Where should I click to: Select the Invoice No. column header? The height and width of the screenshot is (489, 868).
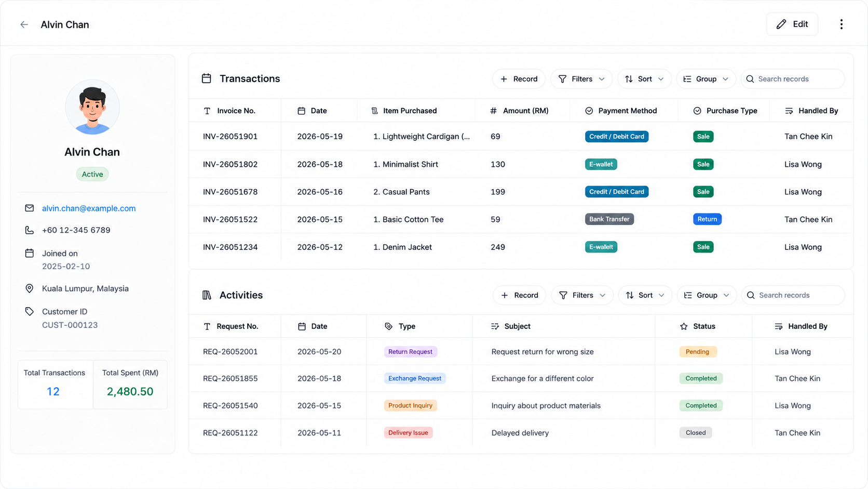point(236,111)
